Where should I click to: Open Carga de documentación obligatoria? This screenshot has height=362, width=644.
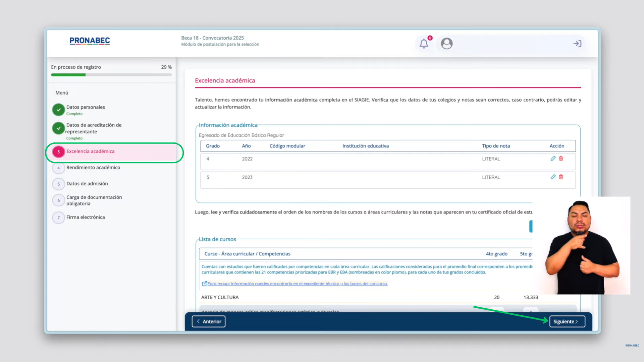pyautogui.click(x=94, y=200)
